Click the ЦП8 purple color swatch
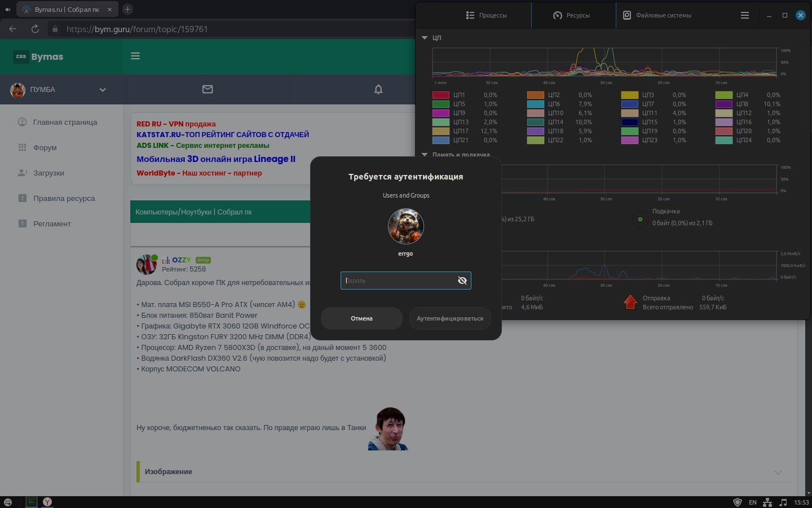 (723, 104)
